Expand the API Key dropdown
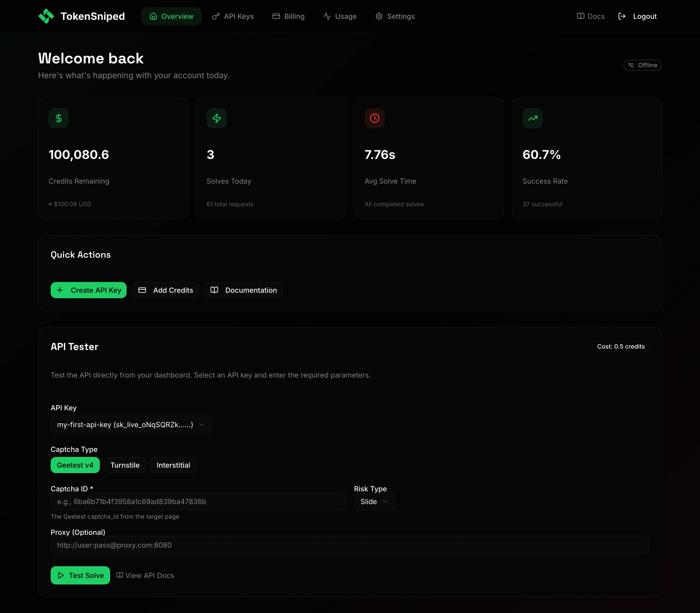Image resolution: width=700 pixels, height=613 pixels. point(131,425)
